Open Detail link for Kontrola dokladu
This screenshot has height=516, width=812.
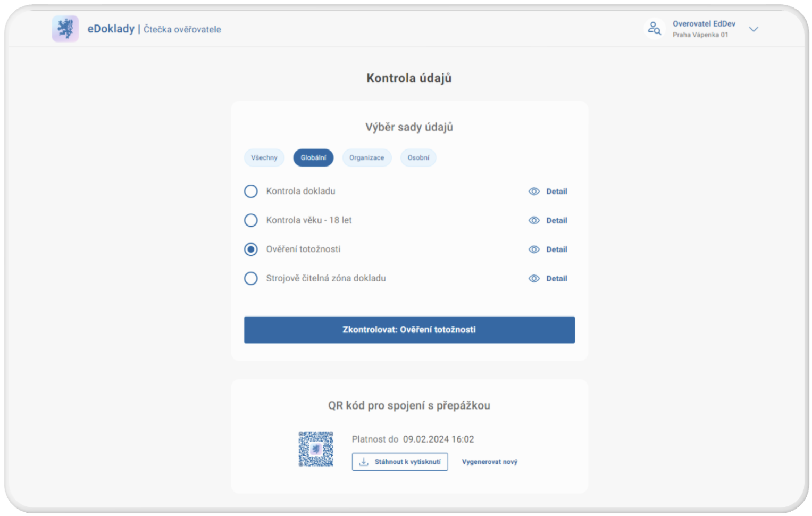coord(556,192)
